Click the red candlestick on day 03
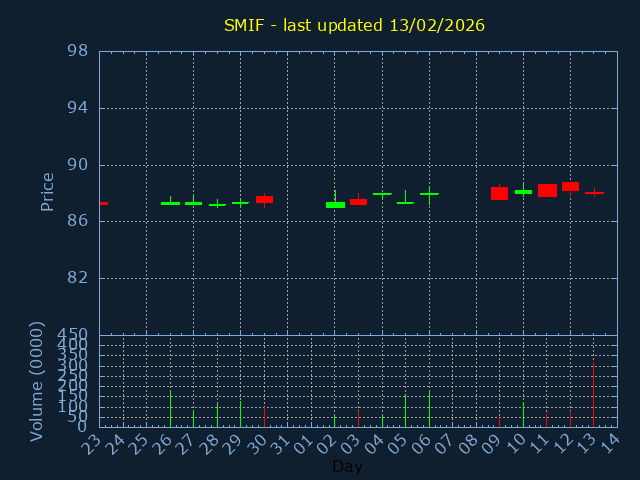Screen dimensions: 640x480 tap(358, 201)
